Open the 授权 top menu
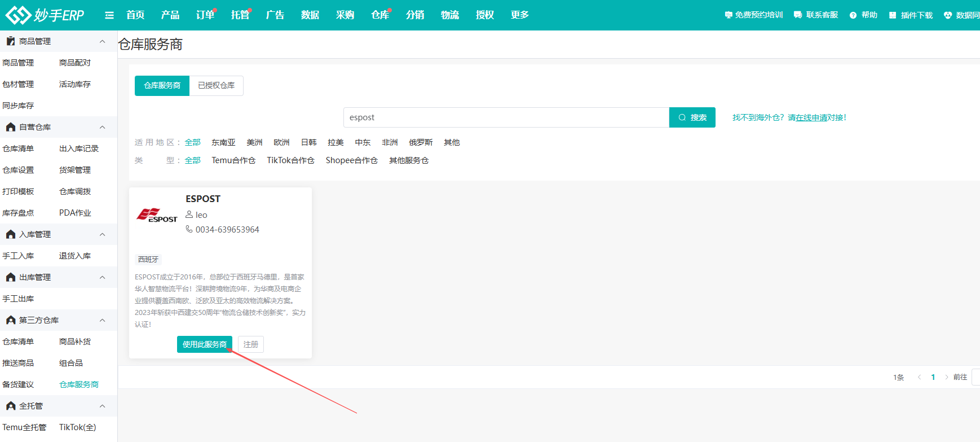This screenshot has width=980, height=442. [x=485, y=15]
